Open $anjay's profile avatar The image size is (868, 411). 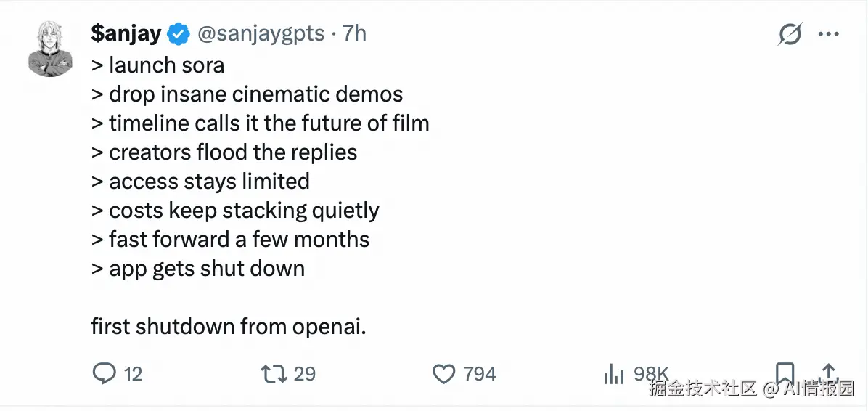click(51, 49)
